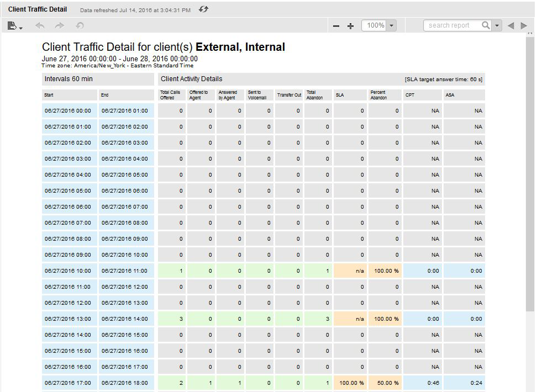Click the Start column header

pos(70,95)
